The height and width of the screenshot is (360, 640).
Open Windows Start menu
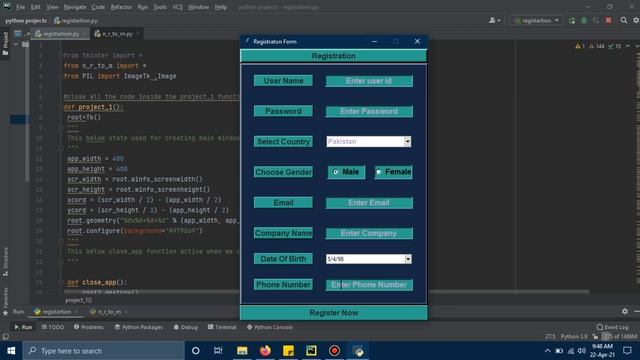(x=11, y=351)
